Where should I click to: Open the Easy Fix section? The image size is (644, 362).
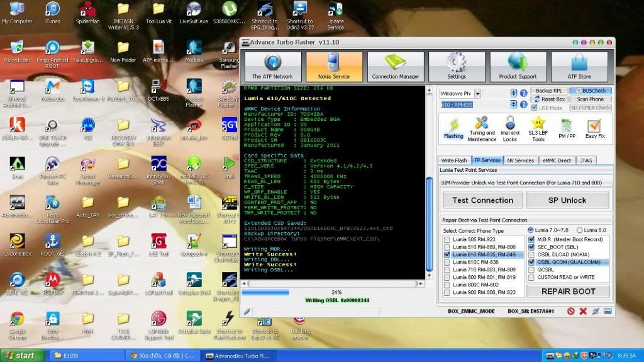pos(595,129)
